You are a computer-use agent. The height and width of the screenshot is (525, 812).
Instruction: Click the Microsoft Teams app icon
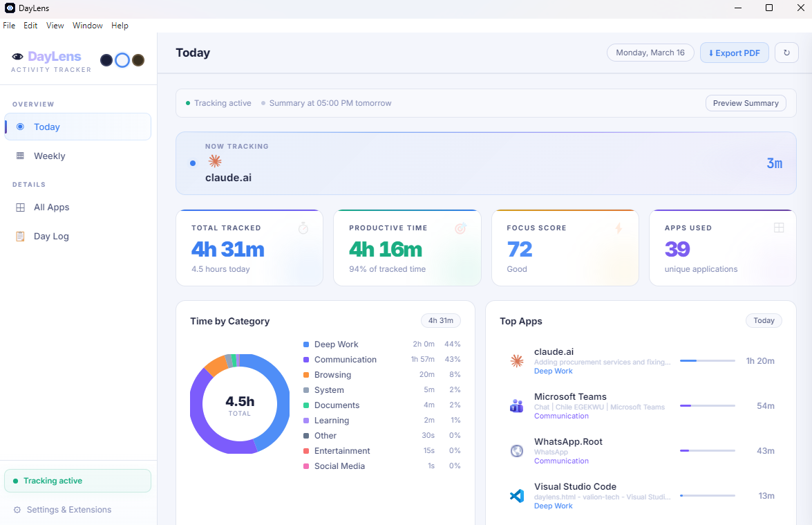tap(517, 406)
